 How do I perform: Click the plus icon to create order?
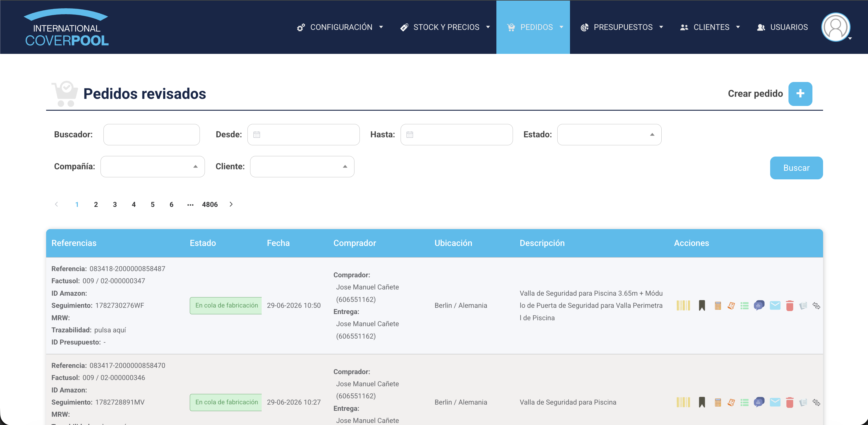click(800, 94)
